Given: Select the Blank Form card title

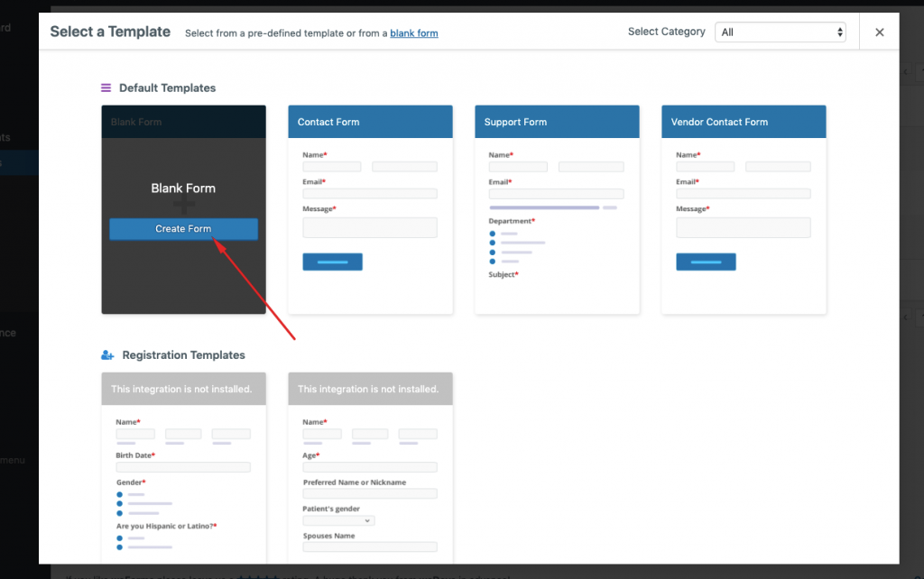Looking at the screenshot, I should pyautogui.click(x=183, y=188).
